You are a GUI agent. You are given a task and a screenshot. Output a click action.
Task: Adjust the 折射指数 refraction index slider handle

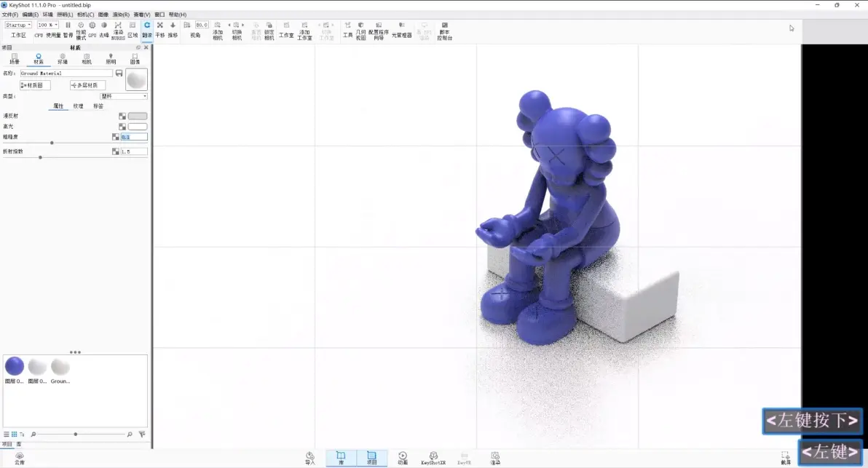point(40,157)
